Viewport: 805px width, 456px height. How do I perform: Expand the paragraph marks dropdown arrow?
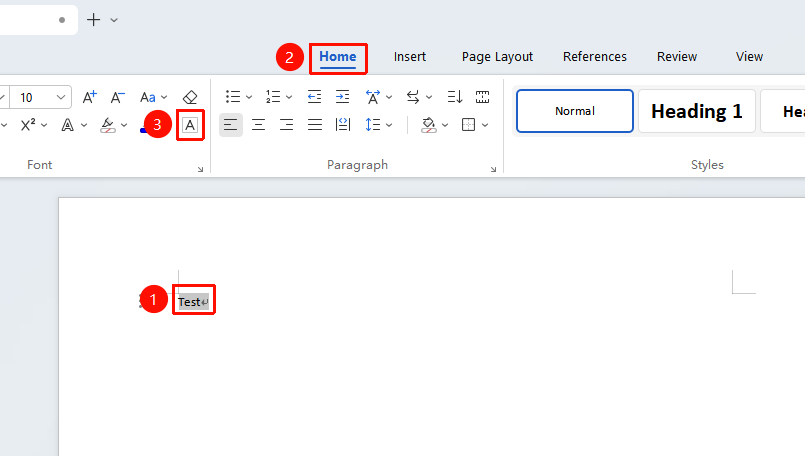pyautogui.click(x=429, y=97)
